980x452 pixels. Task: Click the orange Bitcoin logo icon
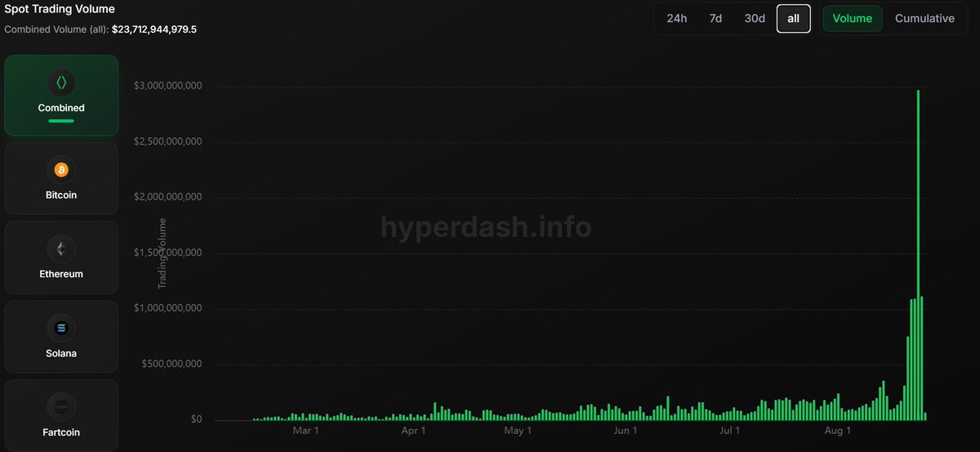[61, 170]
